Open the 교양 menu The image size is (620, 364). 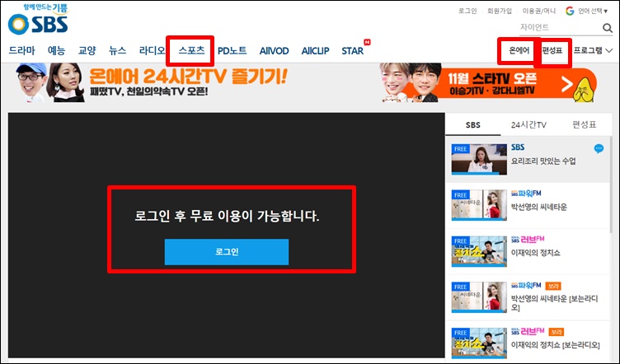(x=87, y=50)
